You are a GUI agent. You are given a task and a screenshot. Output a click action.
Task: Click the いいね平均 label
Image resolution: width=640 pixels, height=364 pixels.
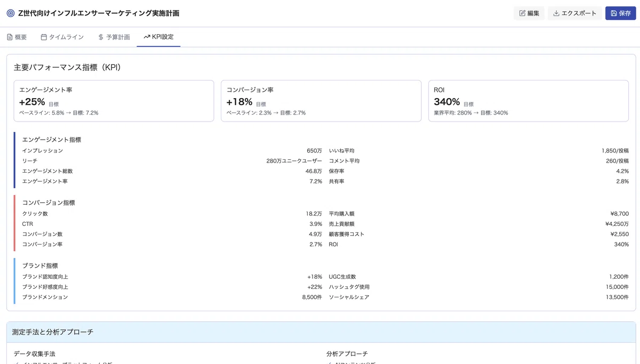point(342,151)
